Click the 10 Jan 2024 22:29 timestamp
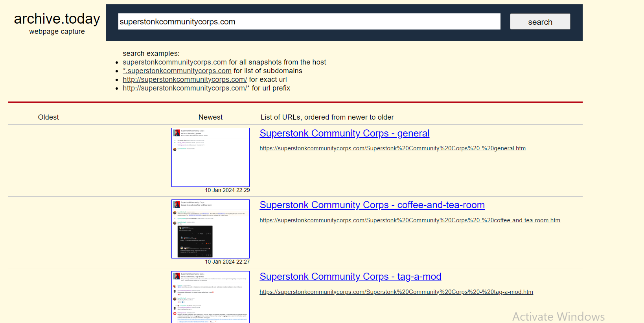The image size is (644, 323). [x=227, y=190]
